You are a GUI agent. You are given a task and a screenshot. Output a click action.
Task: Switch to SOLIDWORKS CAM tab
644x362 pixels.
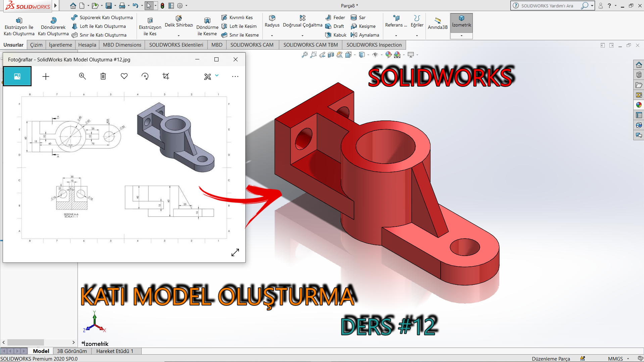coord(252,45)
